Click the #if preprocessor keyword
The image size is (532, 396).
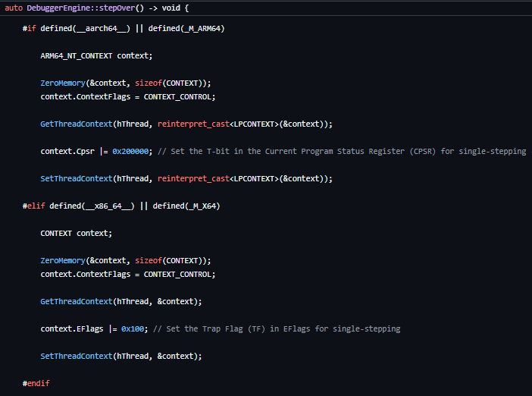click(x=30, y=29)
